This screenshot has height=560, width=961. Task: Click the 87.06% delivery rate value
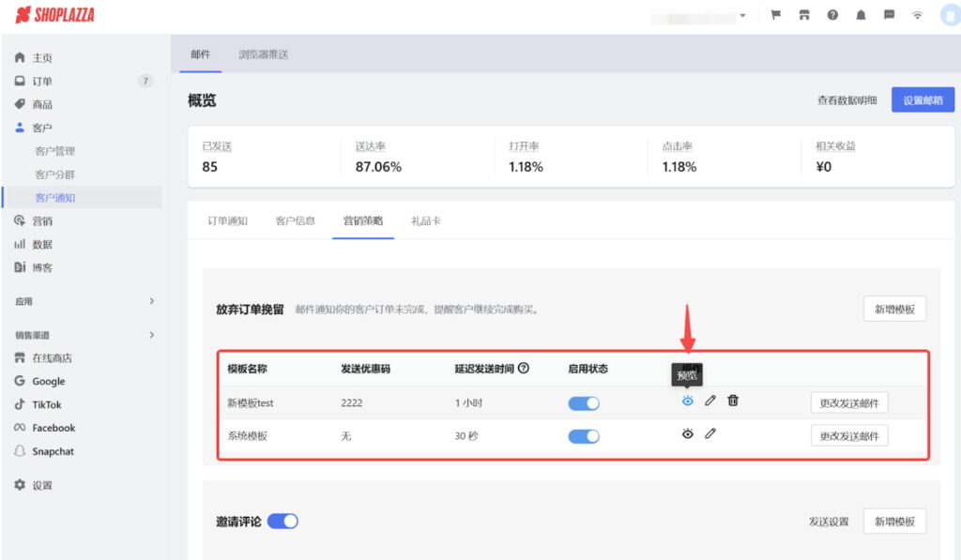coord(378,167)
